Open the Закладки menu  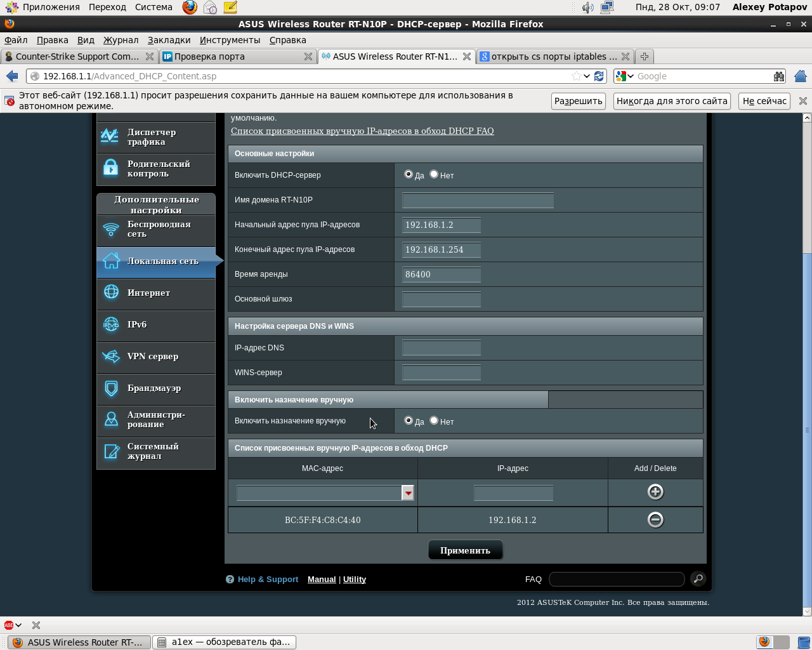[x=169, y=40]
